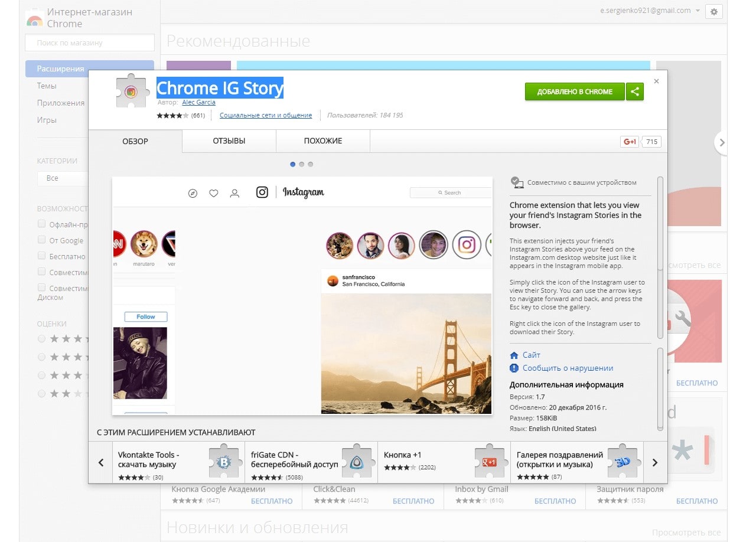
Task: Open the account email dropdown
Action: coord(650,11)
